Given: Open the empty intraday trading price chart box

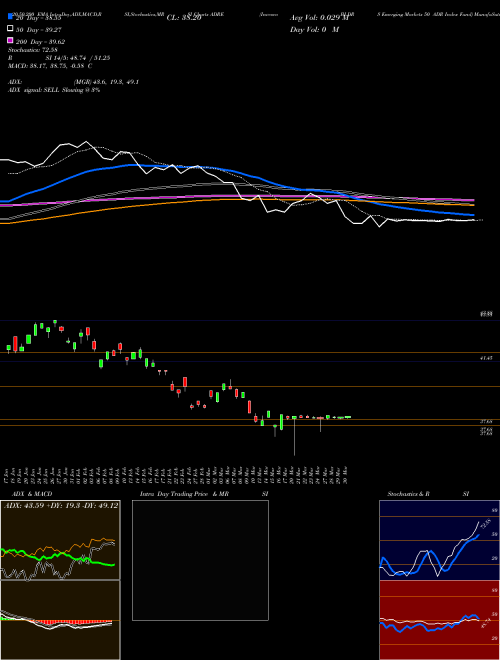Looking at the screenshot, I should [200, 560].
